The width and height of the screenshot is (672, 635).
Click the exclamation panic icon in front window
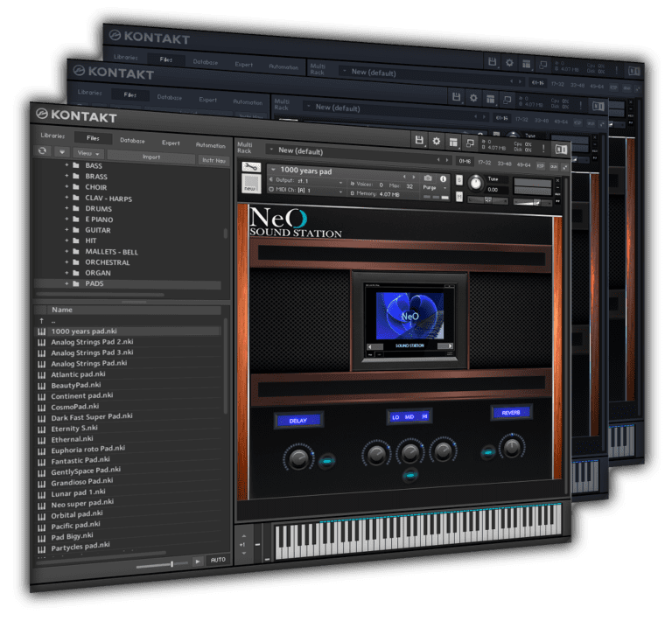543,148
